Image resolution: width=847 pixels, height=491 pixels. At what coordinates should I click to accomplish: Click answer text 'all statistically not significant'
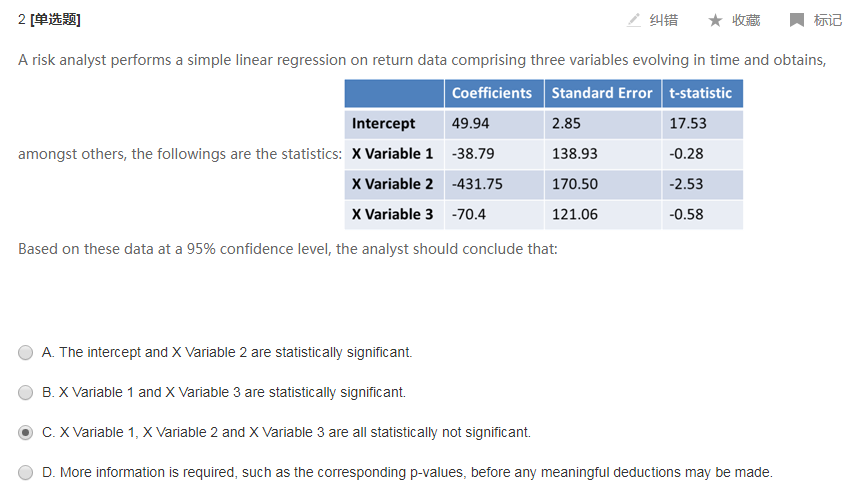pos(441,432)
